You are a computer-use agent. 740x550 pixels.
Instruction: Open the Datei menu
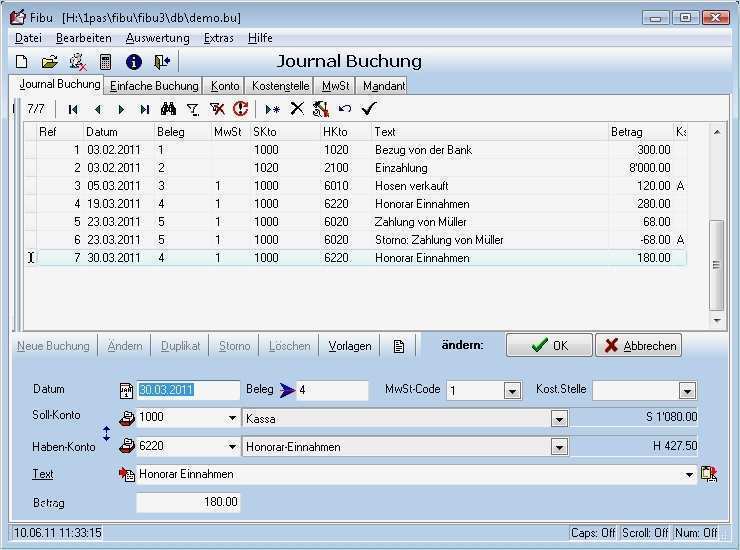click(28, 38)
